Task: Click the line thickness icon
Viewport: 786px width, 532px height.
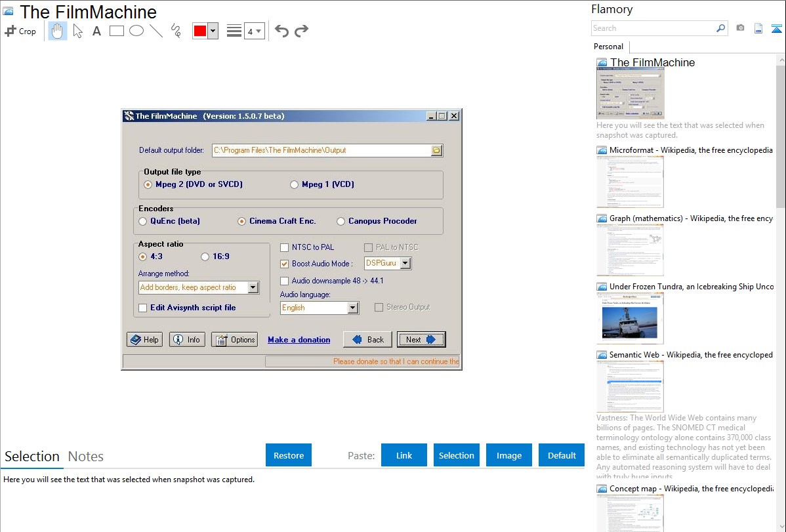Action: (x=234, y=31)
